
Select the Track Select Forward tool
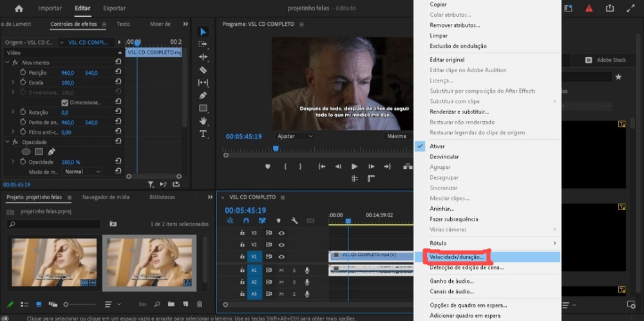click(x=203, y=44)
